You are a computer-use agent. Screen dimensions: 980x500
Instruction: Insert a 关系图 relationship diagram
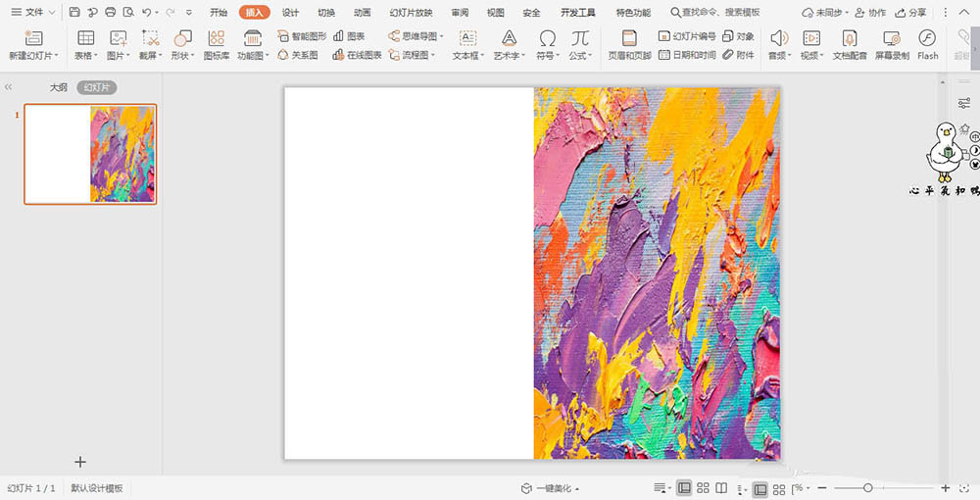[x=298, y=55]
